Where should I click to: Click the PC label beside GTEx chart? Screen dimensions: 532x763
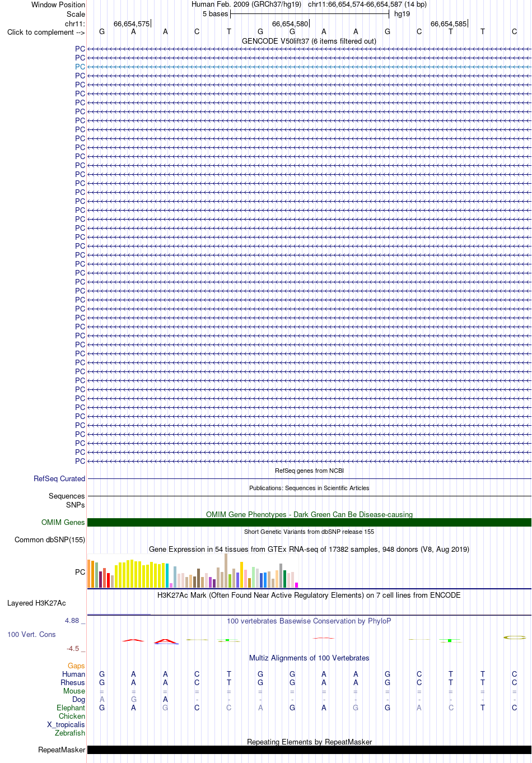(x=80, y=572)
